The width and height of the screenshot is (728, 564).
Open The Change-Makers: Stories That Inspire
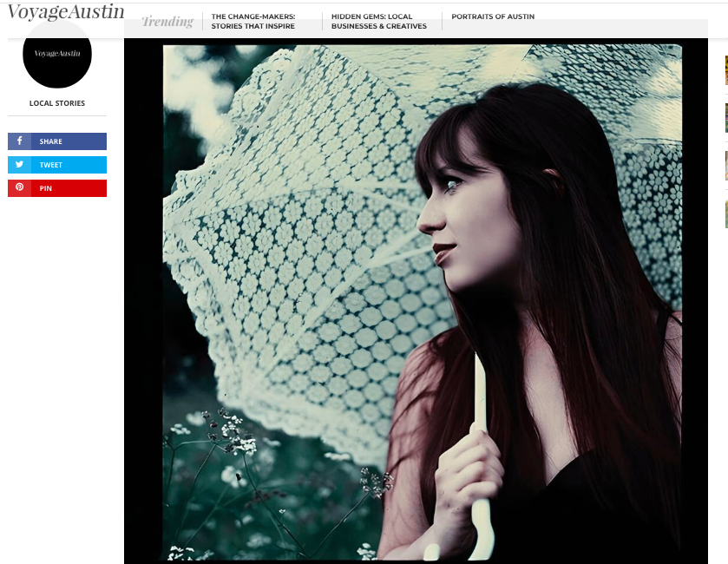253,22
